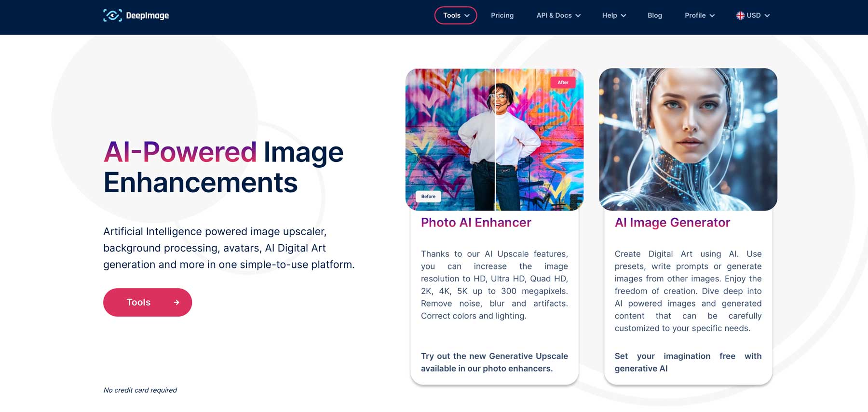The image size is (868, 412).
Task: Open the Help dropdown menu
Action: (614, 15)
